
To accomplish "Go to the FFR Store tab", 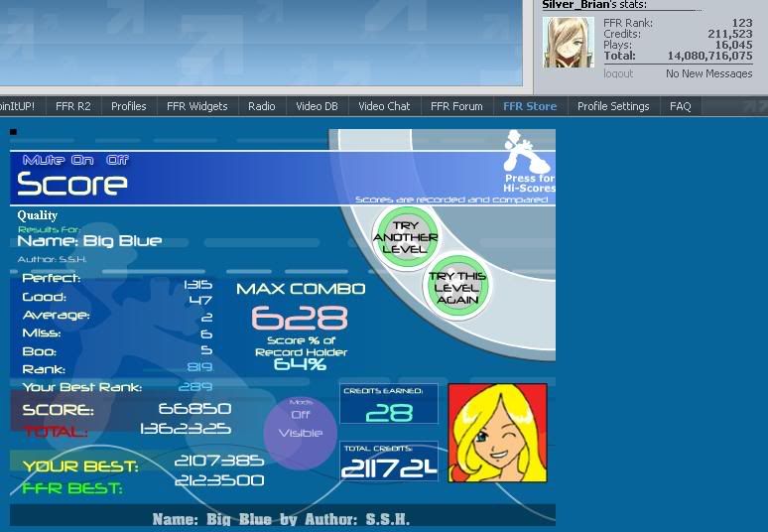I will coord(529,106).
